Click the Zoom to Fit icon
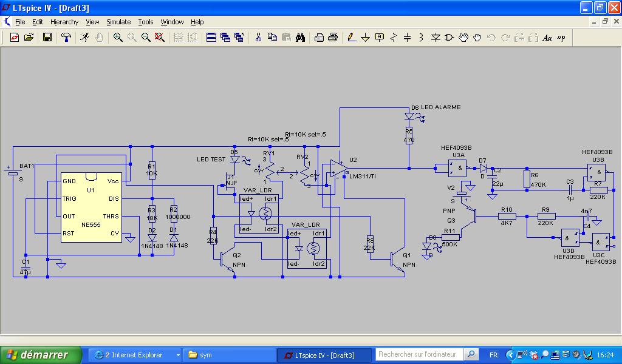 click(160, 37)
